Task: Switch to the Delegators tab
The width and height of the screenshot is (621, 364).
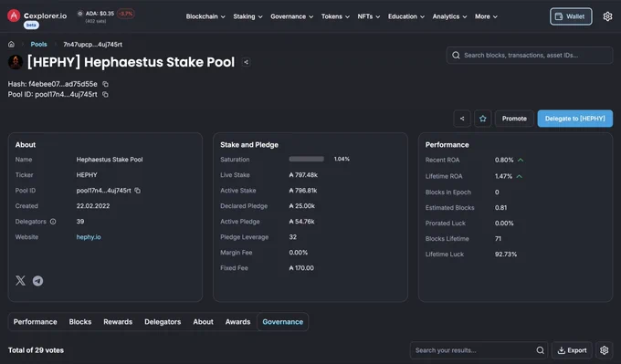Action: click(163, 322)
